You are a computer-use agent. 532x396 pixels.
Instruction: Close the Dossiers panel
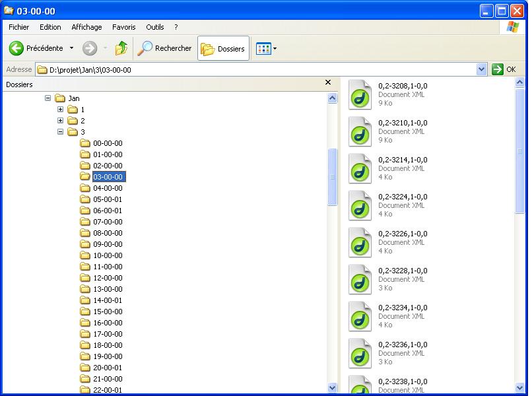[x=328, y=82]
